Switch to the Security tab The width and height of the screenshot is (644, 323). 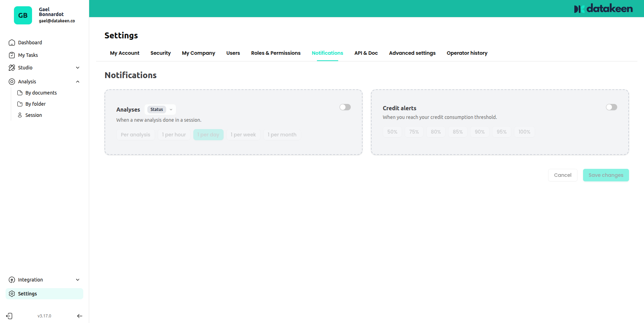(x=161, y=53)
